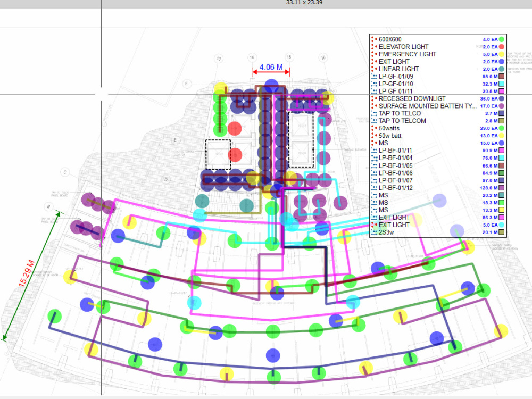Click the 33.11 x 23.39 page size text
This screenshot has width=532, height=399.
[x=304, y=2]
